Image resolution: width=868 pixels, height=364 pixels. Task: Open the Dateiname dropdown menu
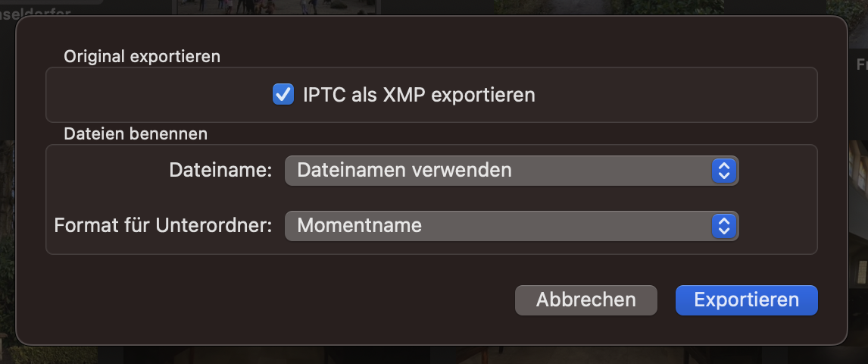510,171
